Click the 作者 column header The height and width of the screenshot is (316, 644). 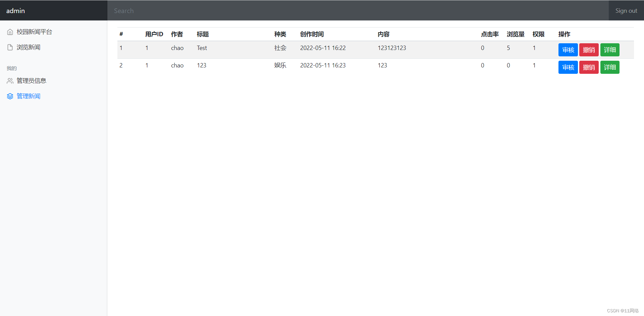(x=177, y=34)
